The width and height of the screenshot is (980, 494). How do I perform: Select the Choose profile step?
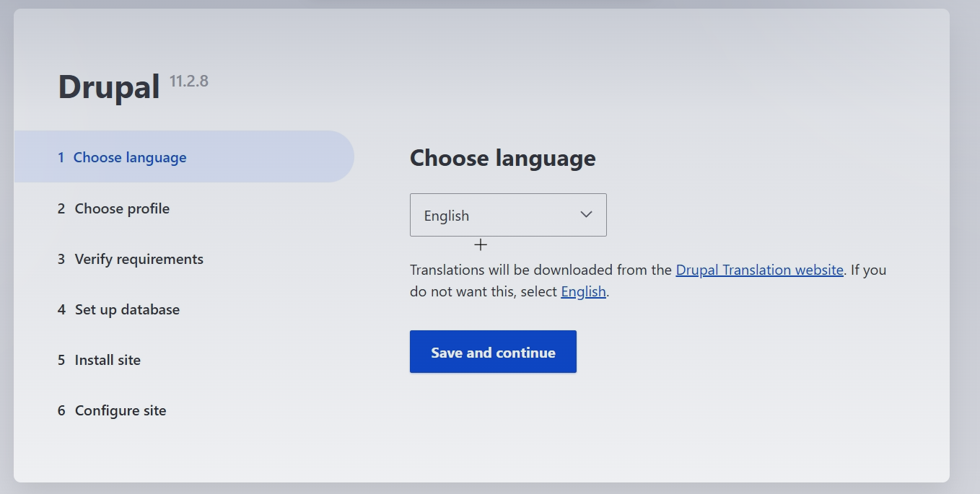pos(122,208)
